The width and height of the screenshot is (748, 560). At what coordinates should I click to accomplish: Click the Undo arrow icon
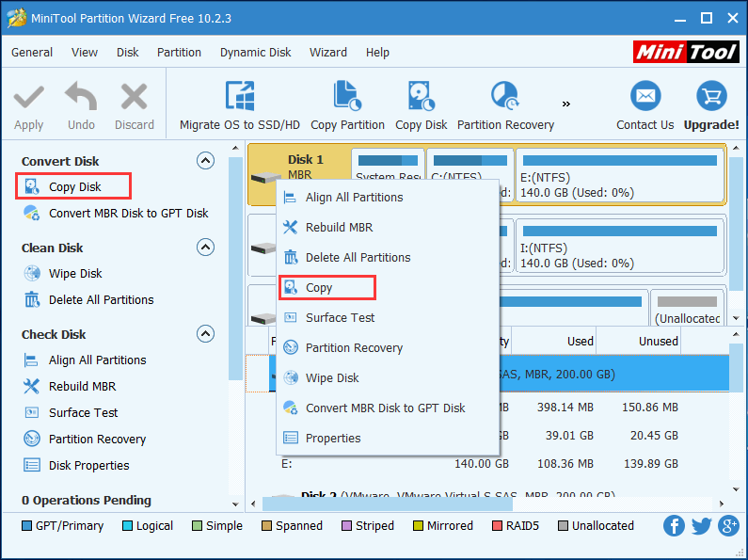coord(81,96)
